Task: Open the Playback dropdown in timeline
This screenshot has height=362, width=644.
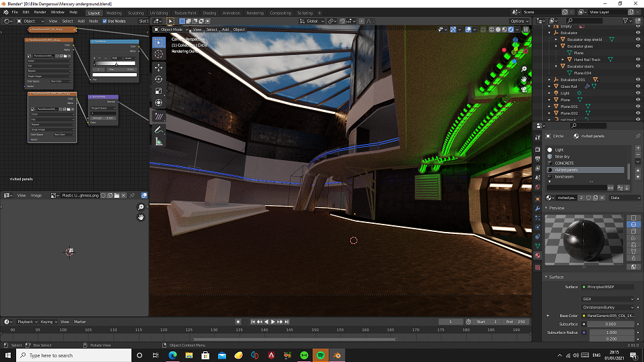Action: point(27,322)
